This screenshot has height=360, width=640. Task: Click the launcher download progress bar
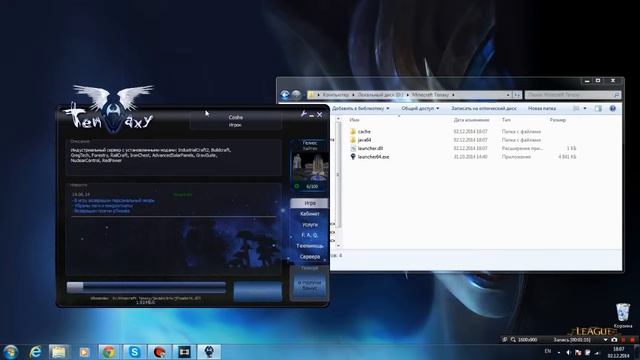pyautogui.click(x=146, y=287)
